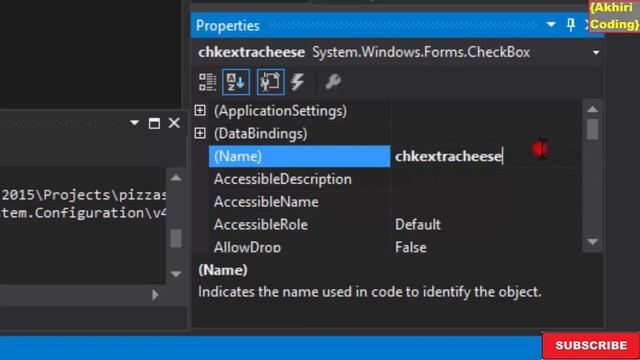
Task: Click AllowDrop value False
Action: click(411, 247)
